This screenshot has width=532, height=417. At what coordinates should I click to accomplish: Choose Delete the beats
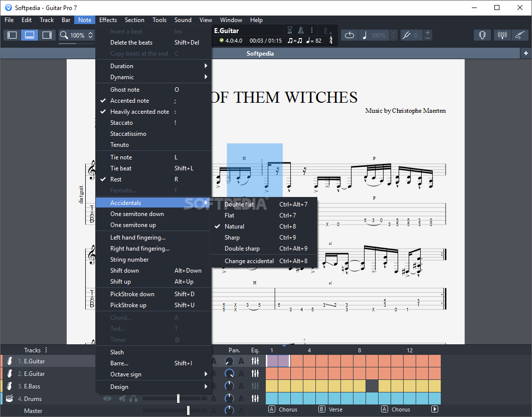[153, 43]
